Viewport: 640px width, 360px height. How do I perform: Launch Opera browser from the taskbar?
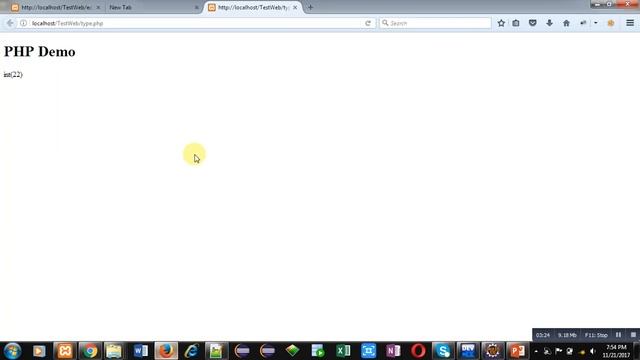tap(418, 351)
